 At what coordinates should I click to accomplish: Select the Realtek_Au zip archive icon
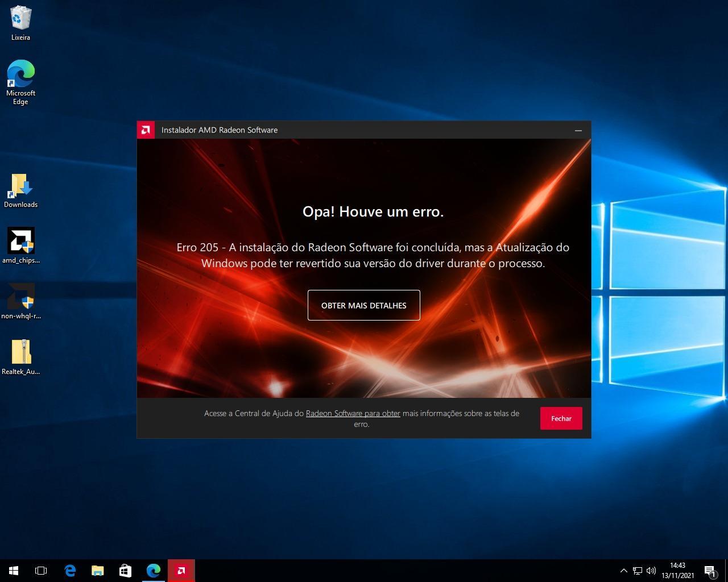click(21, 357)
